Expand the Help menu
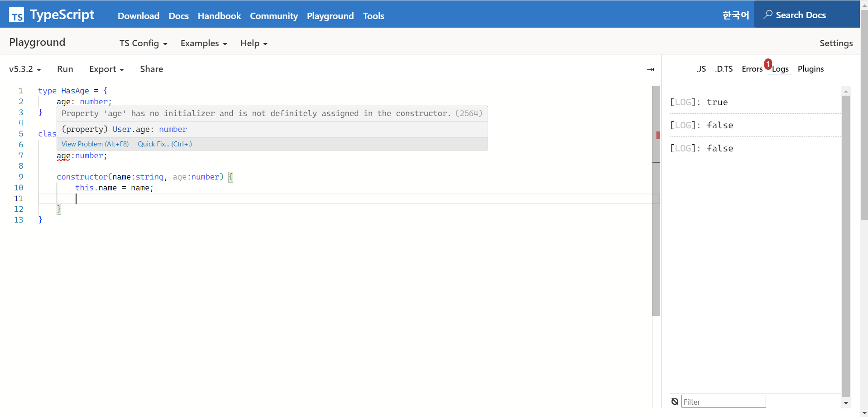The height and width of the screenshot is (417, 868). pos(254,43)
